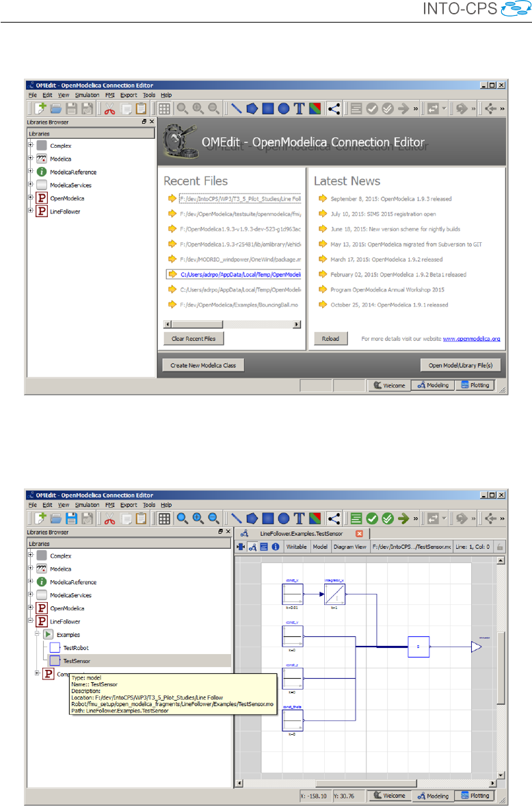
Task: Expand ModelicaServices node in TestSensor window
Action: click(x=31, y=594)
